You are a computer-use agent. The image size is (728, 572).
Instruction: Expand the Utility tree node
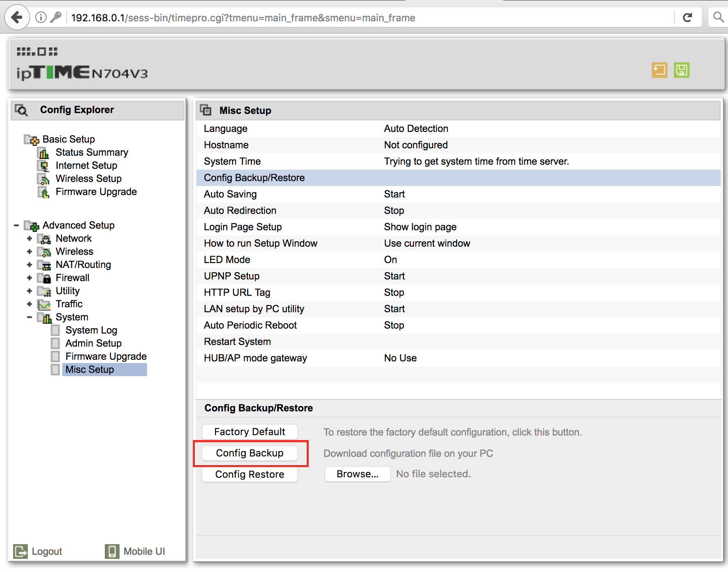[29, 291]
